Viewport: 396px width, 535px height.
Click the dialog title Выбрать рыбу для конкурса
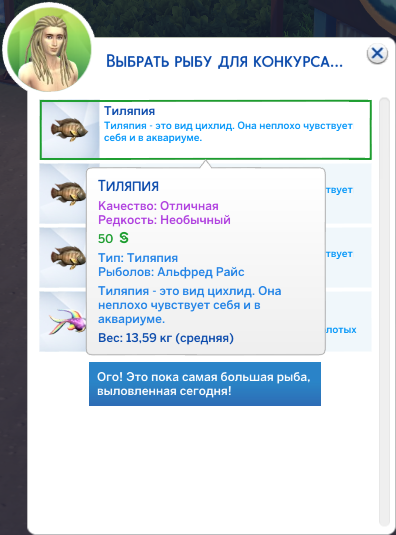[x=224, y=61]
